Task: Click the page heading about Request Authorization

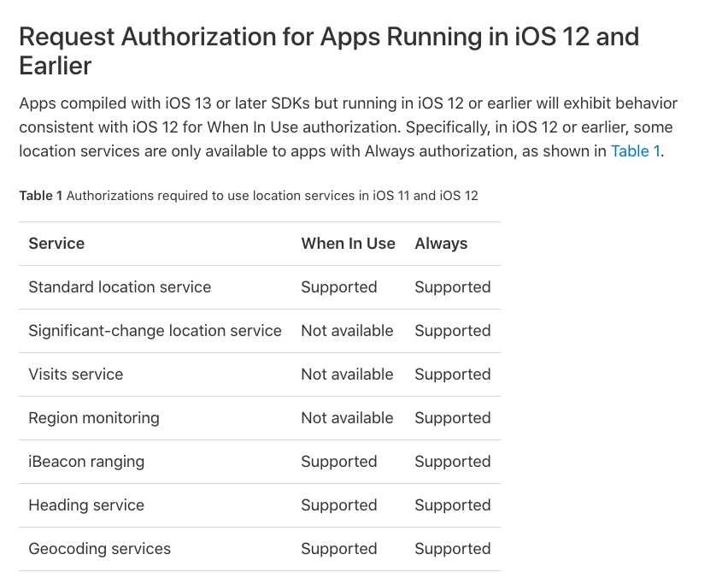Action: coord(329,51)
